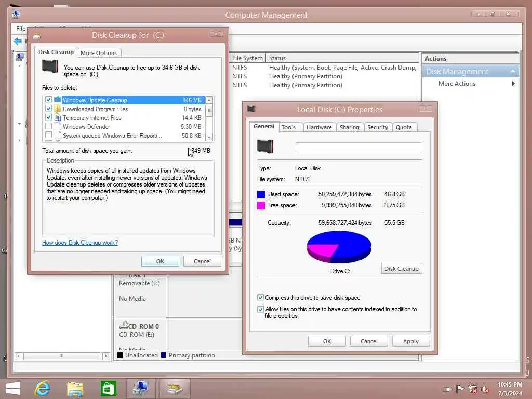Switch to the More Options tab
This screenshot has width=532, height=399.
(x=99, y=53)
